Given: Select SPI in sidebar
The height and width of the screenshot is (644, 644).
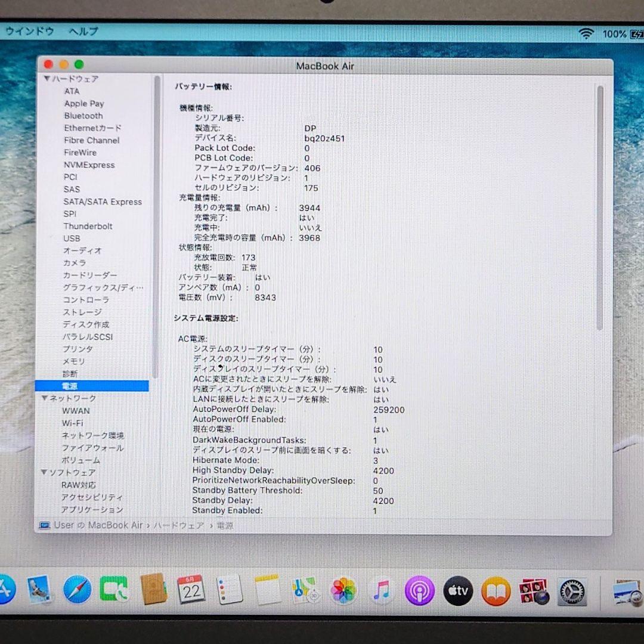Looking at the screenshot, I should click(x=70, y=214).
